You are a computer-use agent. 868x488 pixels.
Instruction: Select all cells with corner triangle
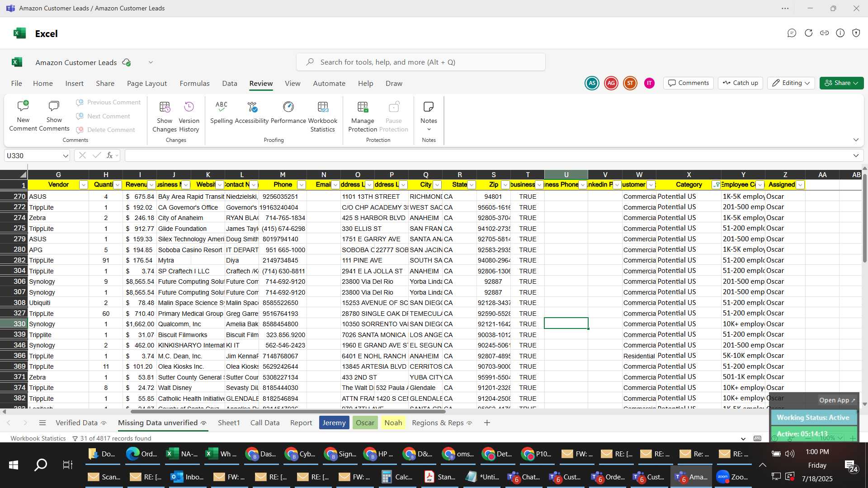point(23,175)
